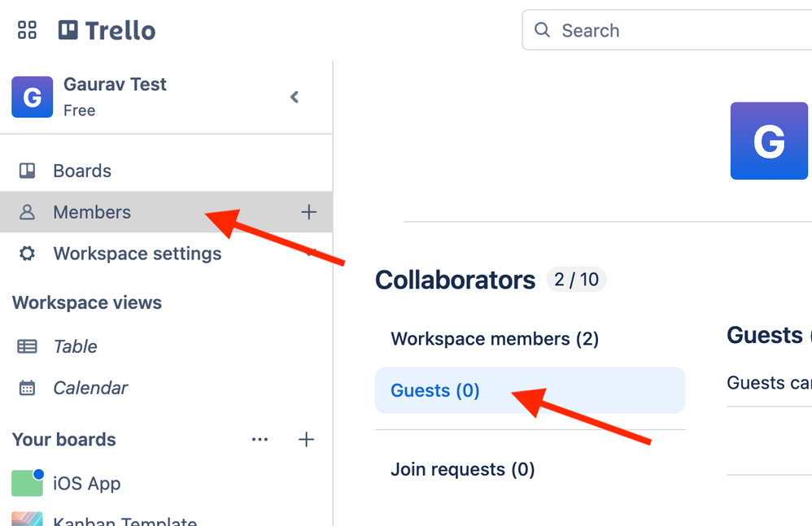Open the Kanban Template board
Viewport: 812px width, 526px height.
pyautogui.click(x=166, y=519)
